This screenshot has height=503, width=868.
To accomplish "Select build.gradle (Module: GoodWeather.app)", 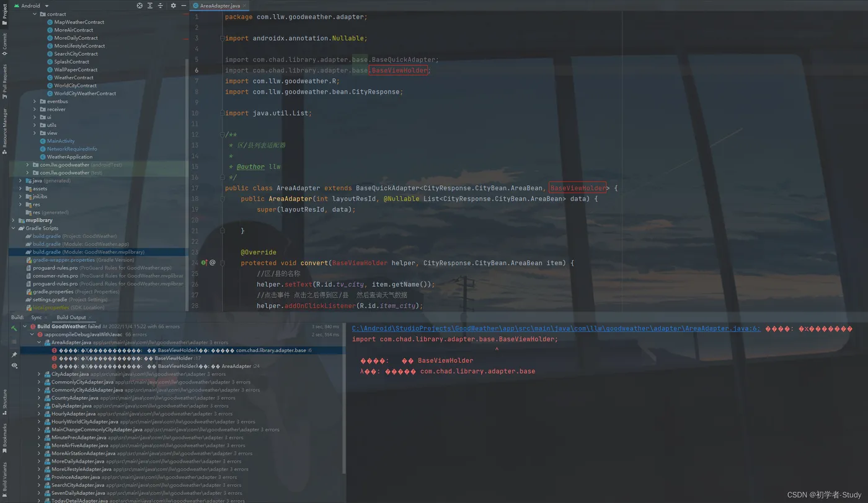I will point(77,244).
